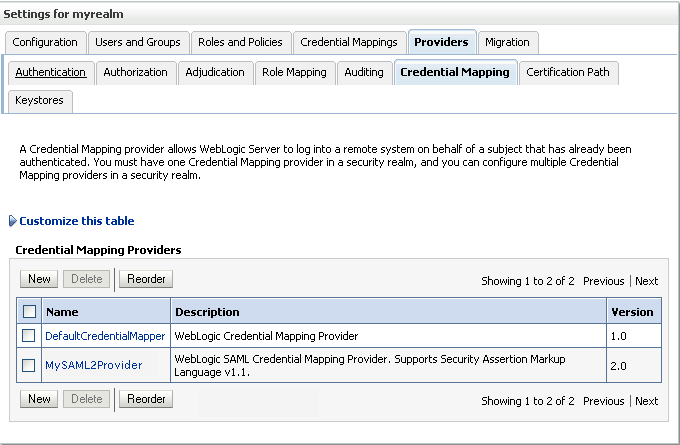Select the Keystores sub-tab
680x445 pixels.
pos(39,100)
